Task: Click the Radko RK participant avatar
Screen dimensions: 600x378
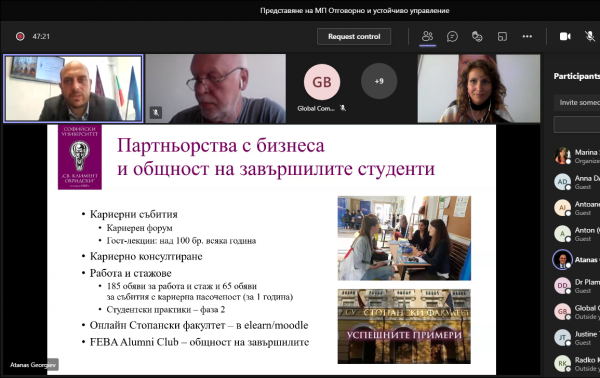Action: click(562, 364)
